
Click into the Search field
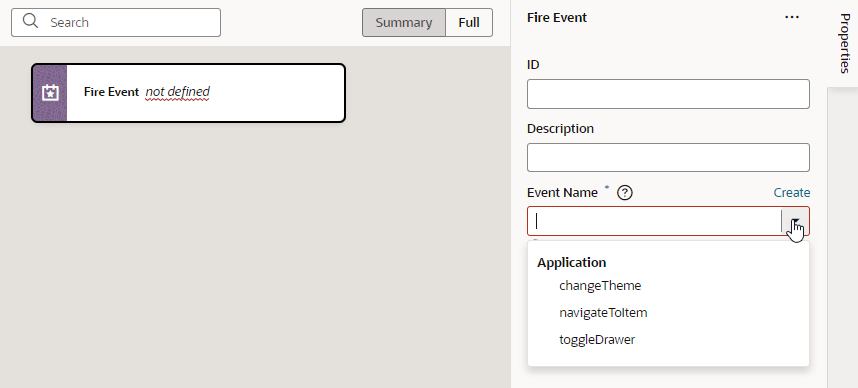coord(116,22)
